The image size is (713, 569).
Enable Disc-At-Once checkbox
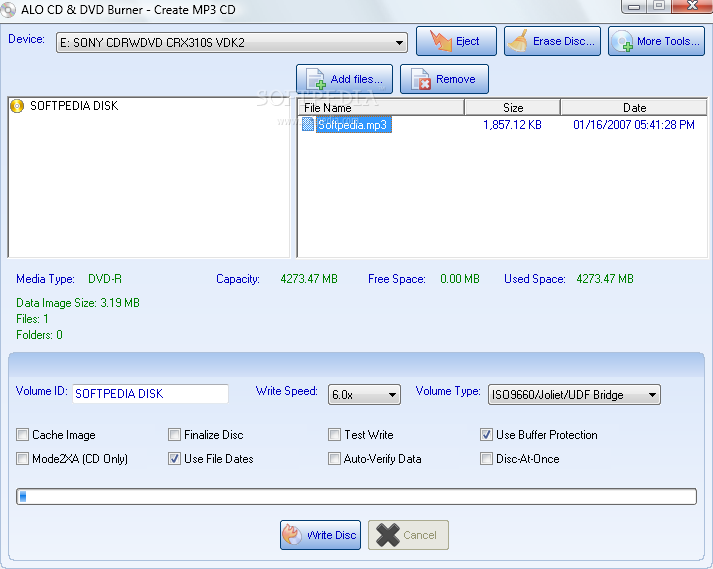click(486, 458)
